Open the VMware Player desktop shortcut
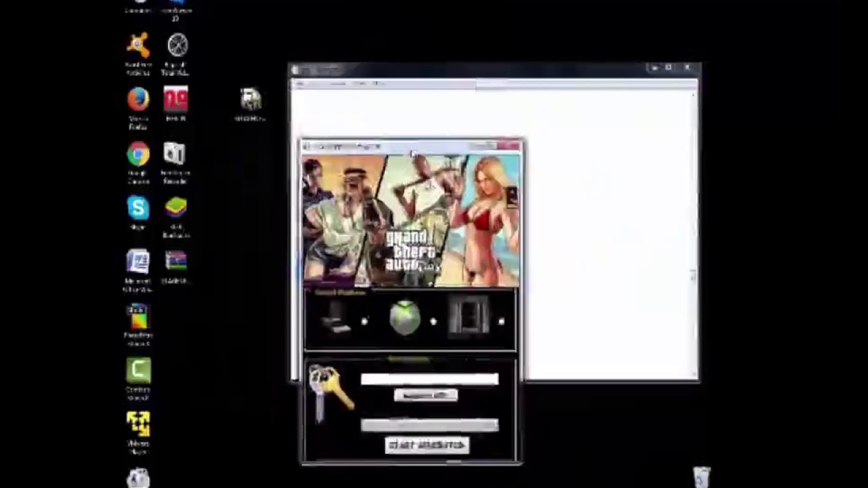 [x=138, y=425]
